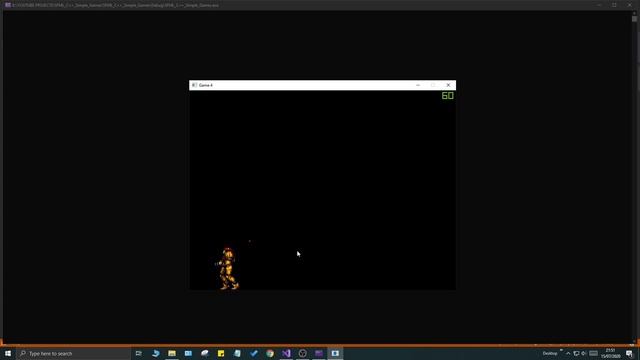The image size is (640, 360).
Task: Click the console window title bar icon
Action: (8, 5)
